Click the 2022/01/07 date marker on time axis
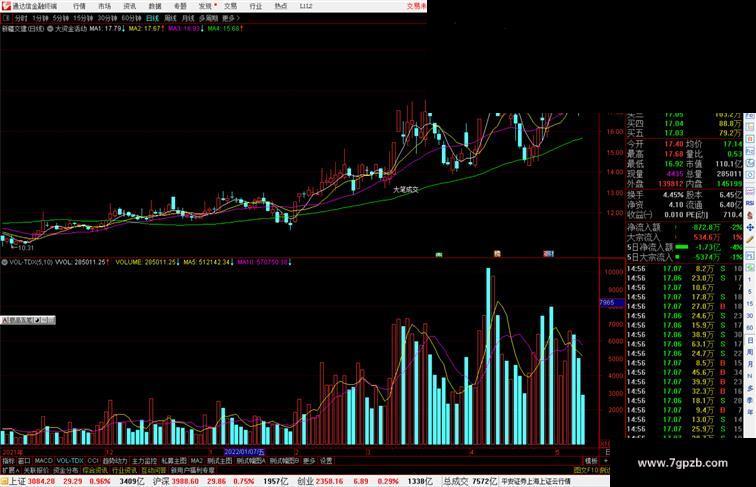The height and width of the screenshot is (487, 756). pos(244,452)
